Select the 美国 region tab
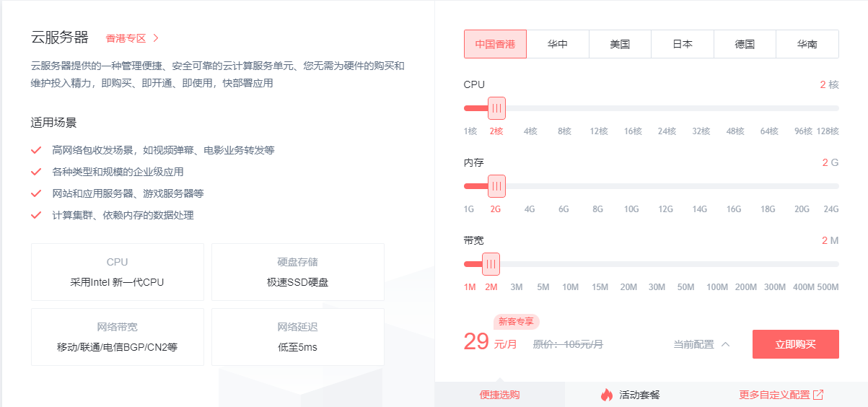Screen dimensions: 868x407 (620, 44)
